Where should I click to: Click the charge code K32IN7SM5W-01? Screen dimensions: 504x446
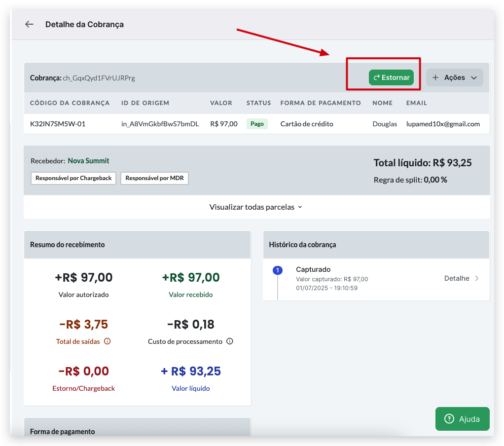coord(58,124)
